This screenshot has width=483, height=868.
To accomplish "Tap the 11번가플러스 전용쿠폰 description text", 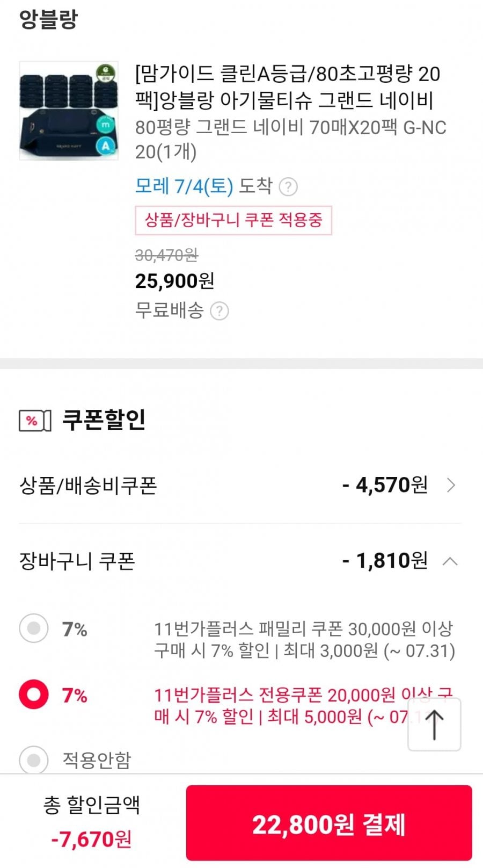I will click(303, 706).
